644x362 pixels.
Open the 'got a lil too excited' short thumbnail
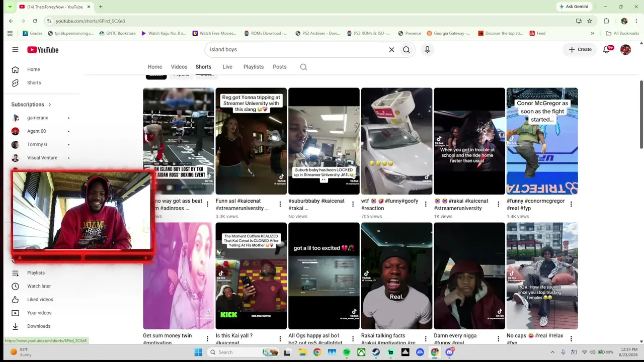(x=324, y=276)
